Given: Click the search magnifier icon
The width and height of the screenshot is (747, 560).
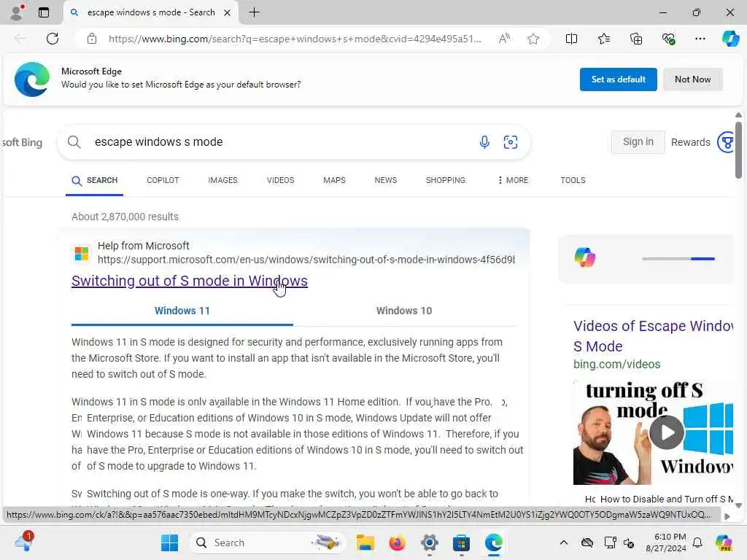Looking at the screenshot, I should pos(74,142).
